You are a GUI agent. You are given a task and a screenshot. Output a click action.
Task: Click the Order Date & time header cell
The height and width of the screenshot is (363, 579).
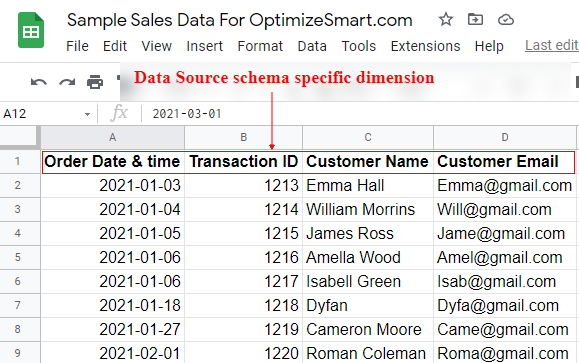point(113,161)
